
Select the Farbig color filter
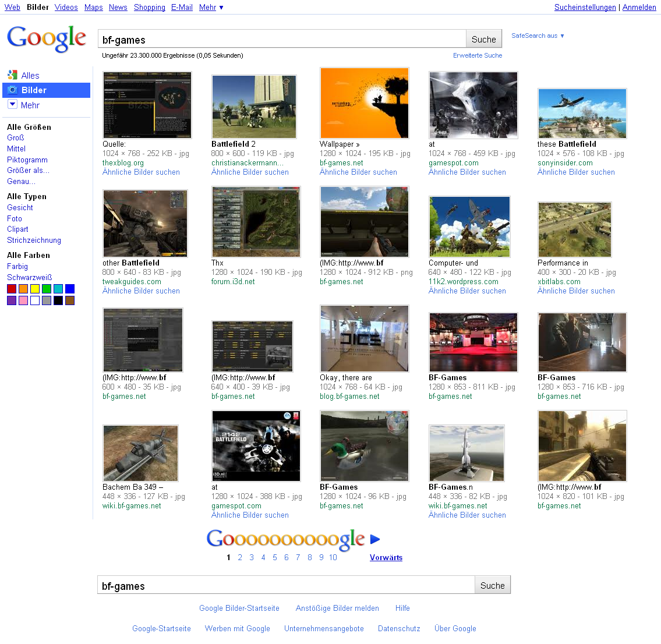tap(17, 266)
